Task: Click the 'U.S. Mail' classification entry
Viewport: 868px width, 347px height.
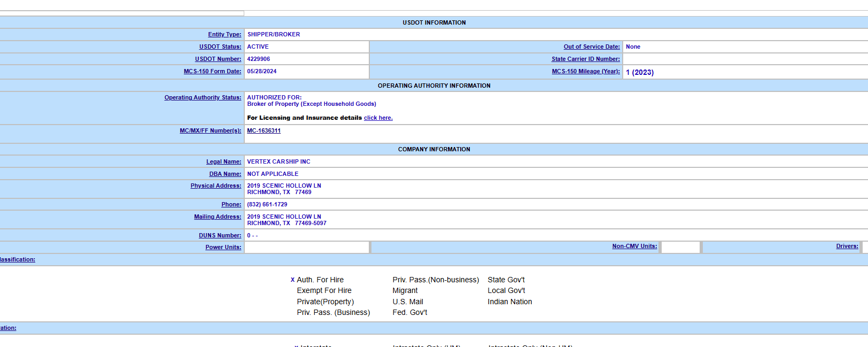Action: point(408,302)
